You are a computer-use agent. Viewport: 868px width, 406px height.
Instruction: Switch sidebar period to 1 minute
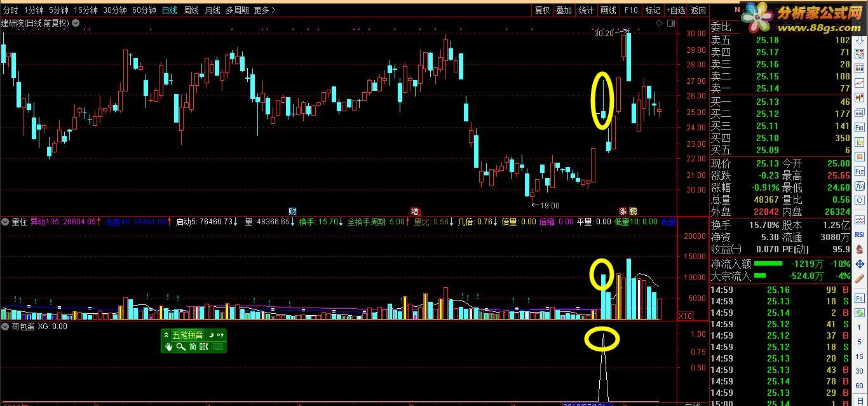click(x=860, y=327)
